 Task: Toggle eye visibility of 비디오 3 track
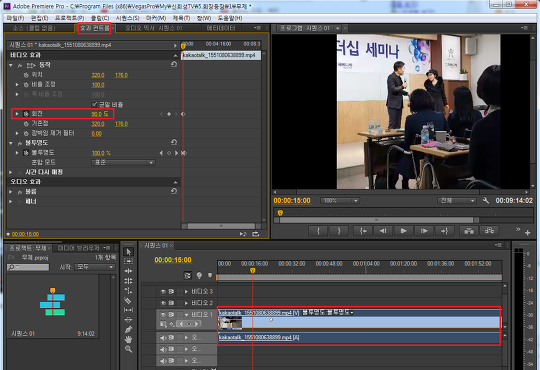[x=163, y=291]
